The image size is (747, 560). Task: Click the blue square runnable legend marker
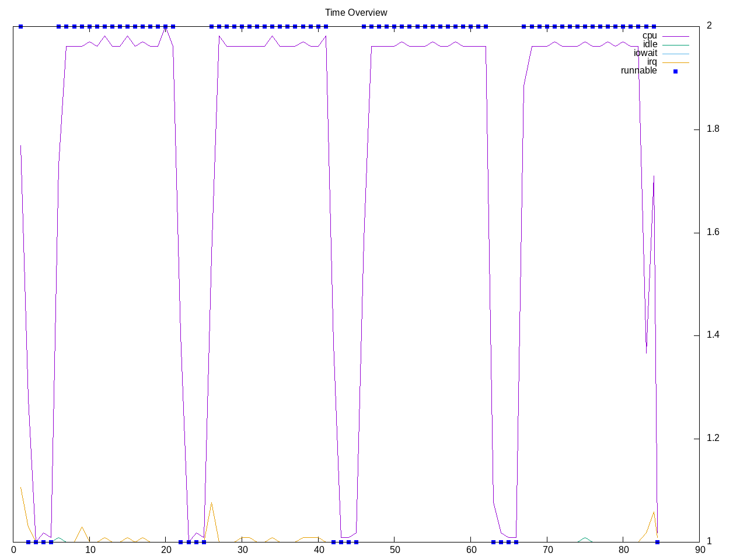click(675, 71)
